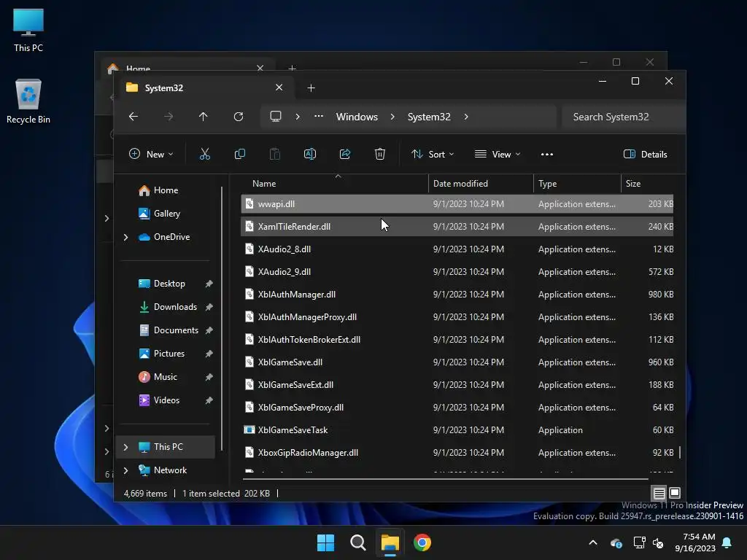This screenshot has width=747, height=560.
Task: Sort by Date modified column header
Action: tap(481, 183)
